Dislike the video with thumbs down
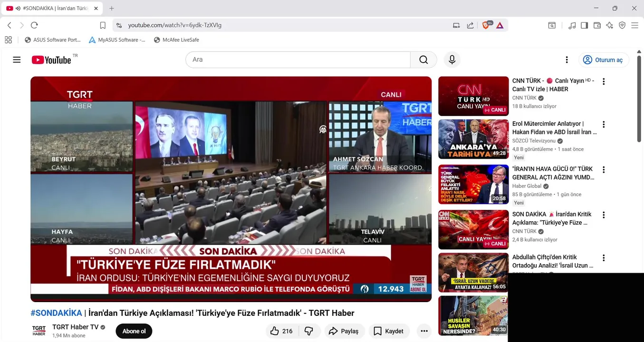The image size is (644, 342). pos(309,331)
